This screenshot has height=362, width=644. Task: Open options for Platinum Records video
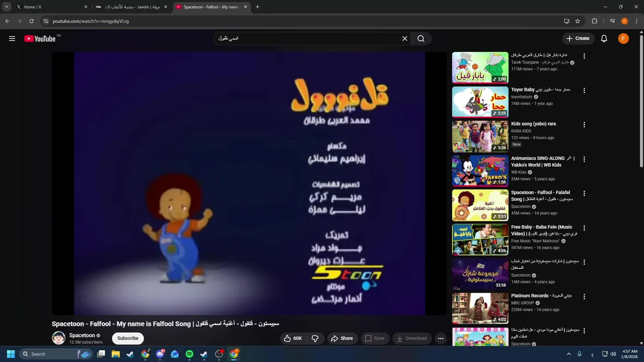[x=584, y=297]
